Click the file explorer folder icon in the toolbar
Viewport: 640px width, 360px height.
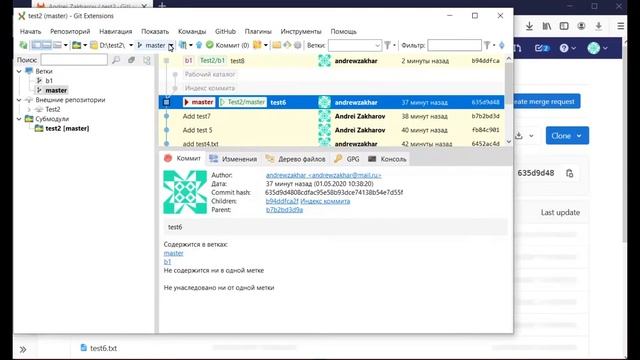[277, 45]
